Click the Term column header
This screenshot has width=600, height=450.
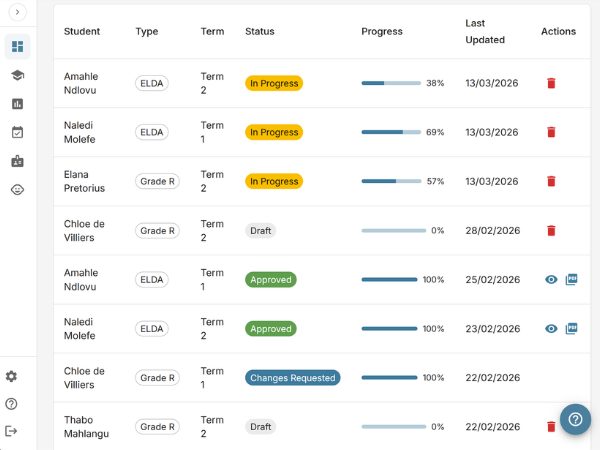[212, 31]
